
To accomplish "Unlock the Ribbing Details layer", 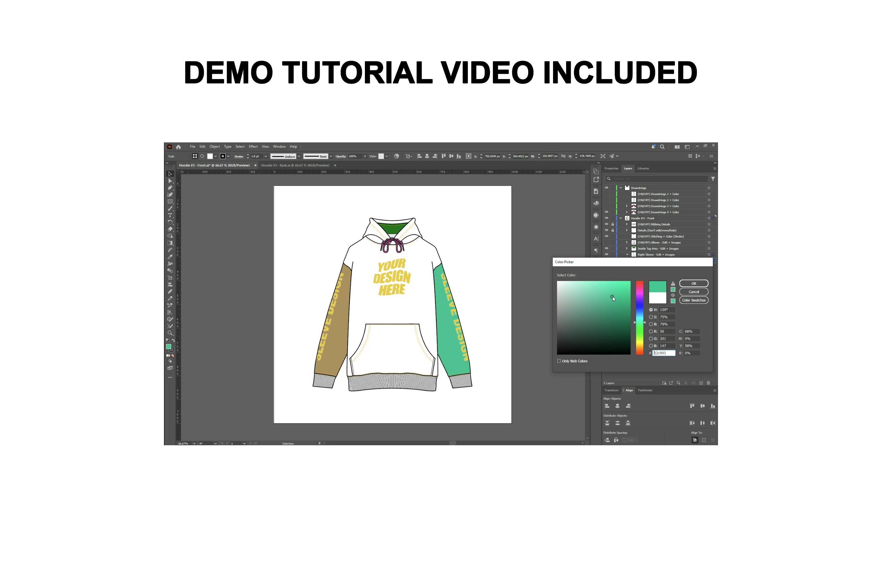I will pos(613,224).
